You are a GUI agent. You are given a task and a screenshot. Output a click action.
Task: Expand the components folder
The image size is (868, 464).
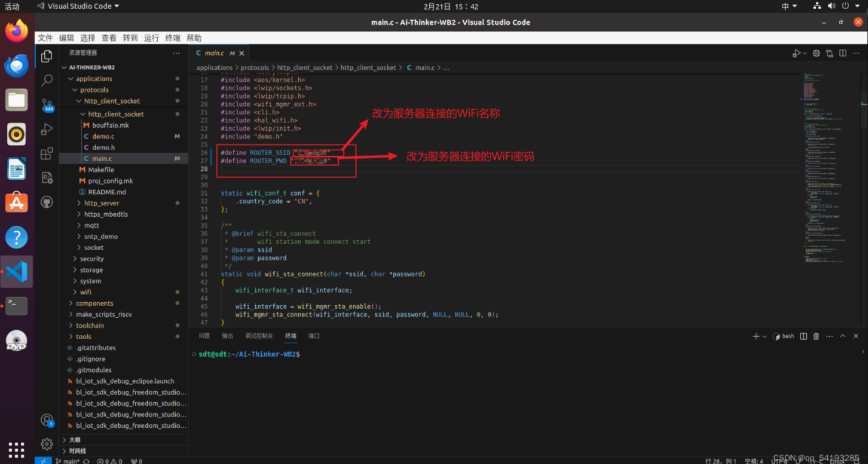click(123, 303)
